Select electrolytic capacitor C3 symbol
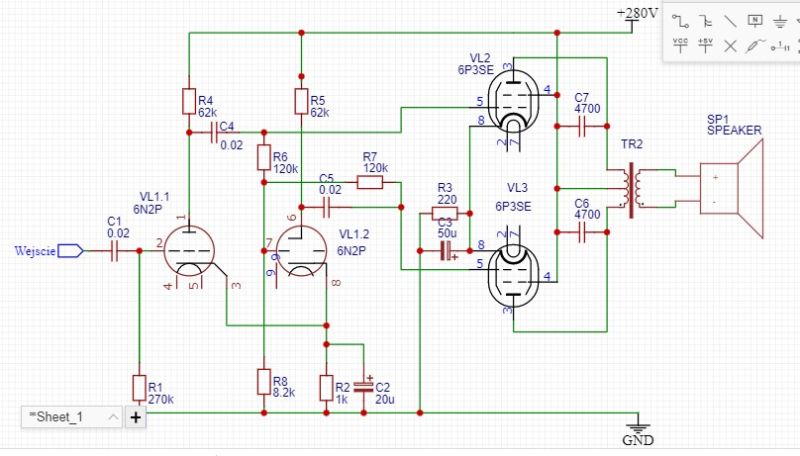 pyautogui.click(x=446, y=251)
